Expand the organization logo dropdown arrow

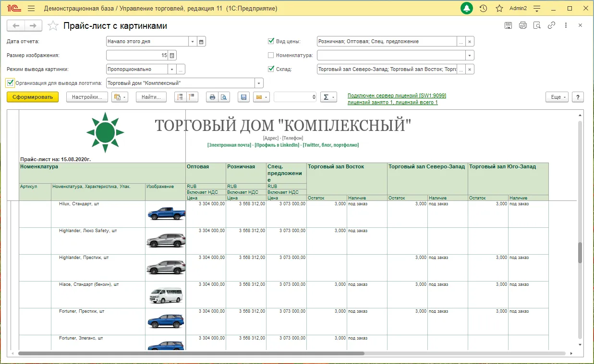pyautogui.click(x=259, y=83)
